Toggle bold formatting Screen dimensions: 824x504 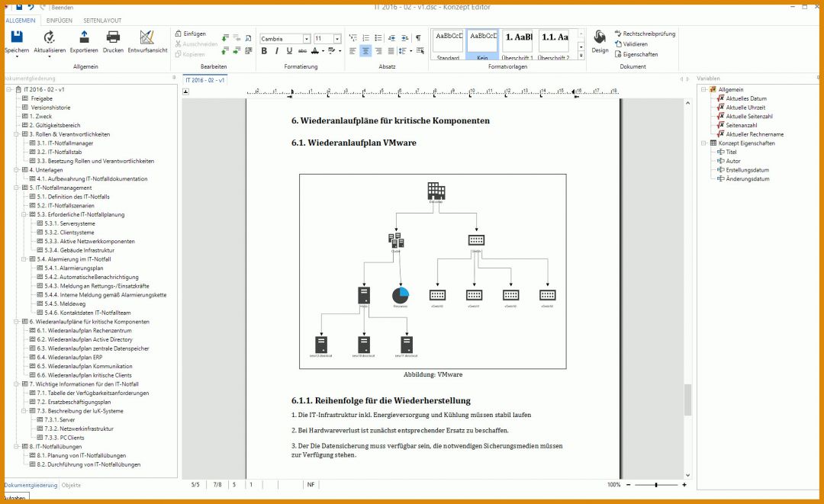pyautogui.click(x=264, y=51)
